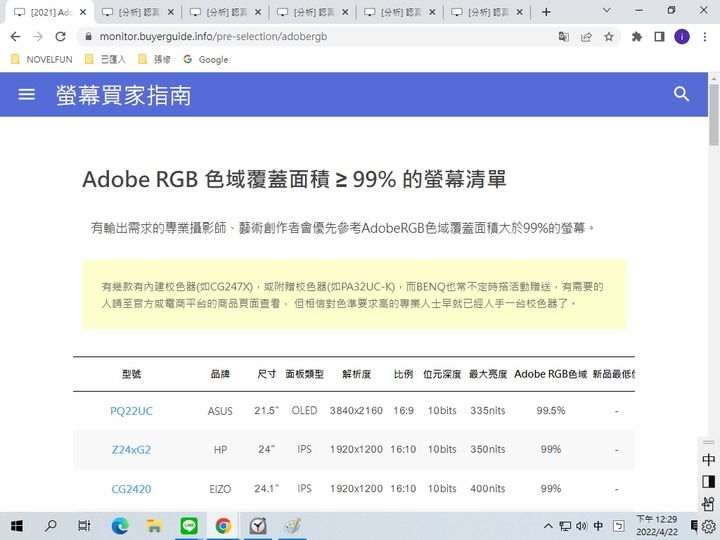Open the purple profile avatar
The image size is (720, 540).
click(x=682, y=37)
